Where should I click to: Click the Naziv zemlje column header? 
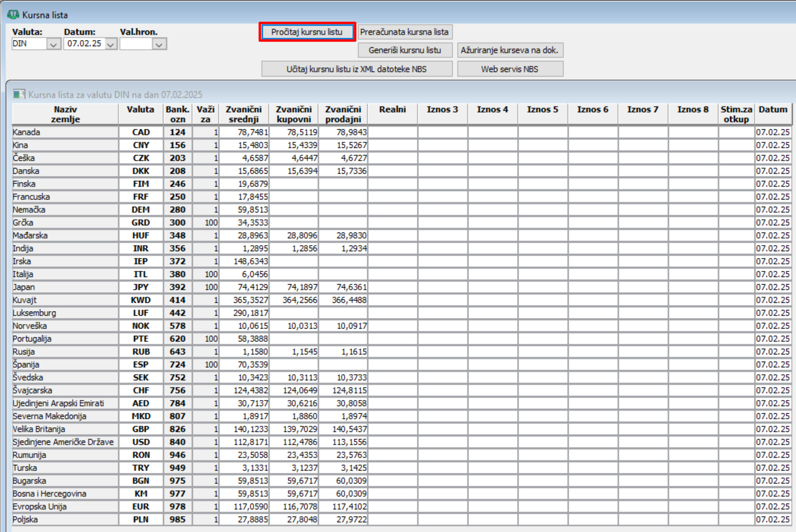tap(65, 114)
